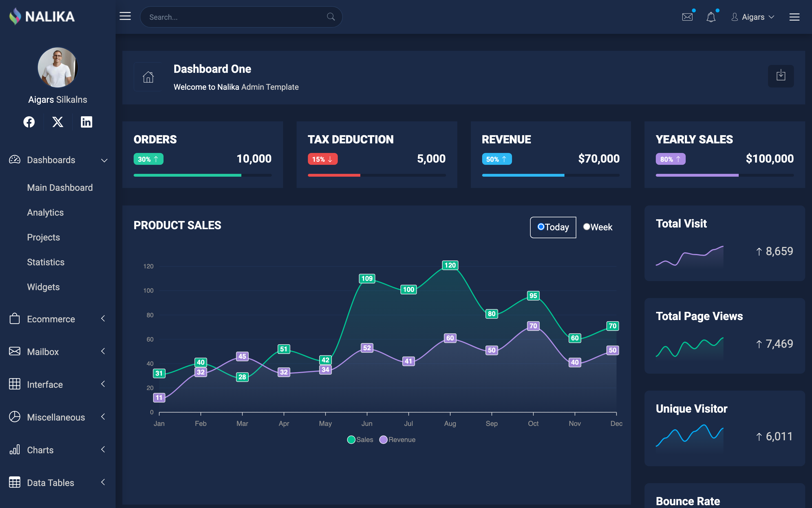Viewport: 812px width, 508px height.
Task: Click the home icon beside Dashboard One
Action: point(148,76)
